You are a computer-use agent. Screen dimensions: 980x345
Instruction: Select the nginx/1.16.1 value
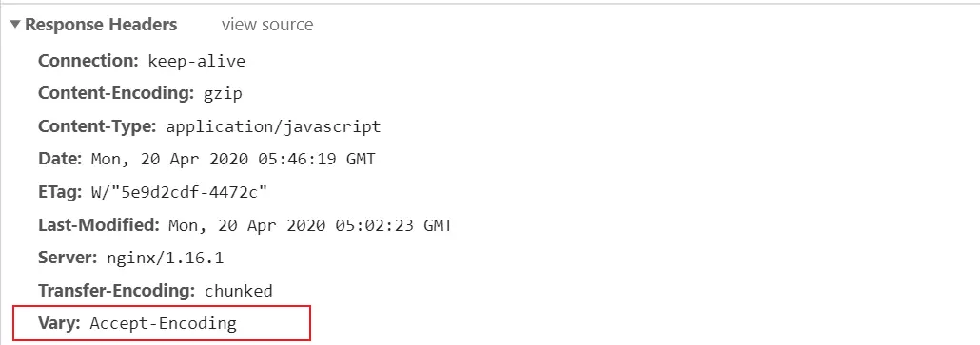165,259
